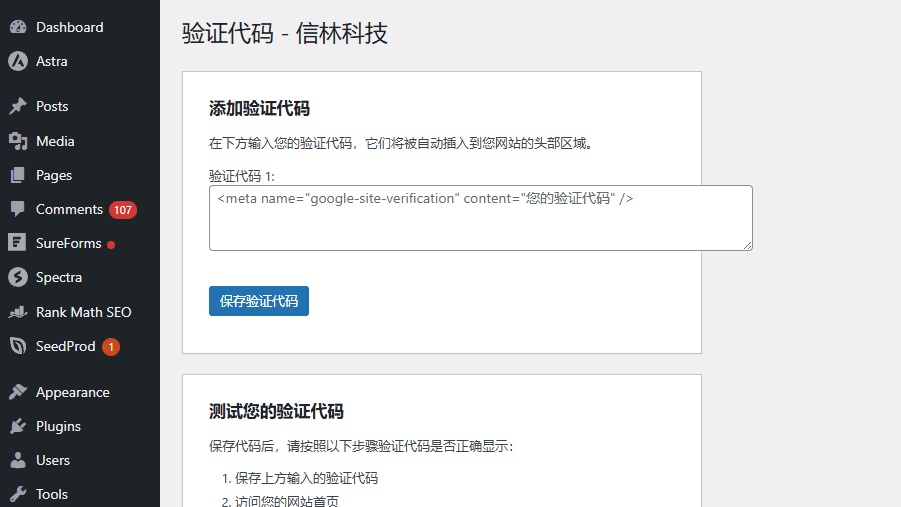The image size is (901, 507).
Task: Focus the 验证代码 1 textarea
Action: click(x=480, y=218)
